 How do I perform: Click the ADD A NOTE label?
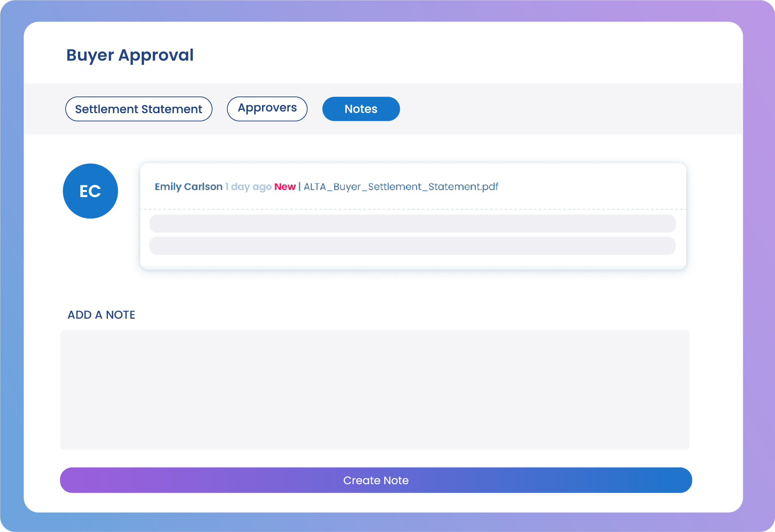pos(101,315)
